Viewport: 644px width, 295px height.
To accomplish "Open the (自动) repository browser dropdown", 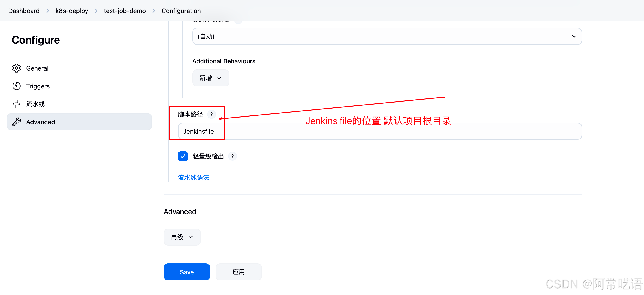I will (387, 36).
